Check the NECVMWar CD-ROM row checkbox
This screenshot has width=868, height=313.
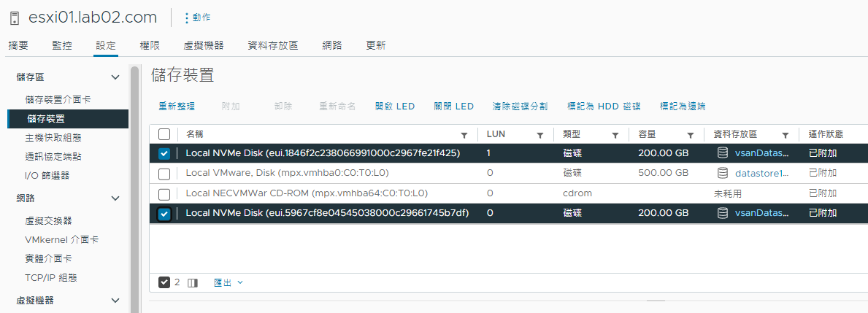coord(164,194)
